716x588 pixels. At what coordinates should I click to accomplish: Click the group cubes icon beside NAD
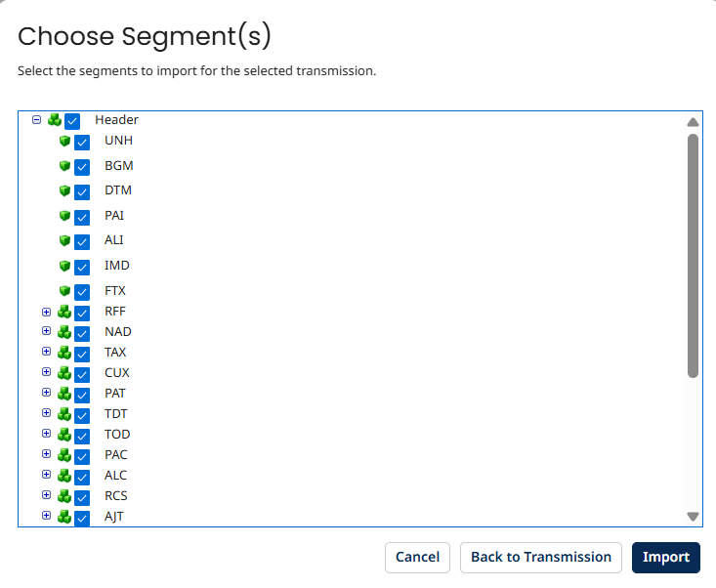(64, 332)
